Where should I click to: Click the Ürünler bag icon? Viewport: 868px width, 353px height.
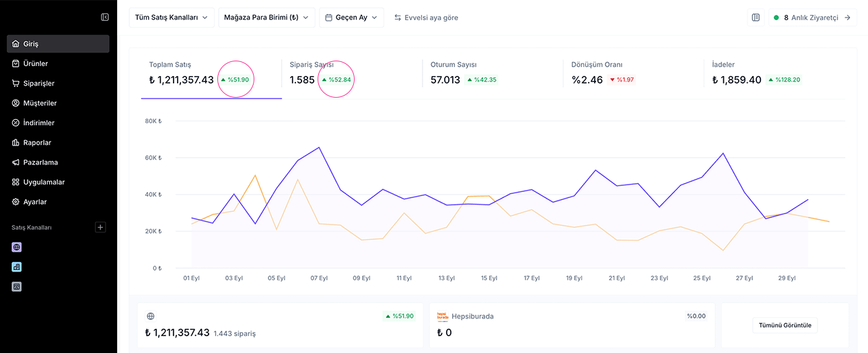coord(16,63)
